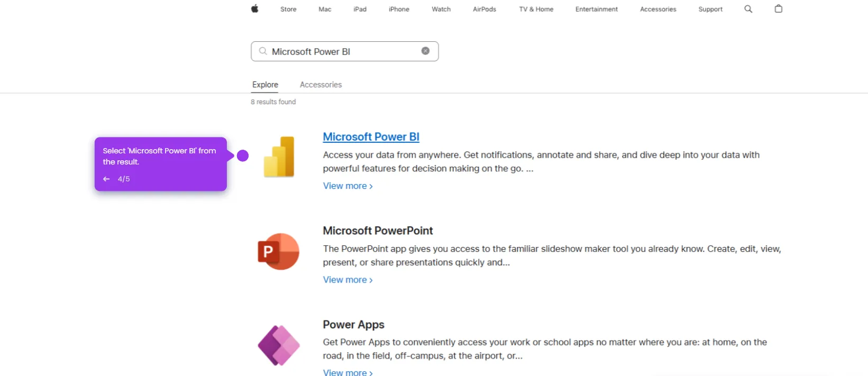This screenshot has width=868, height=376.
Task: Click the Power Apps app icon
Action: [279, 345]
